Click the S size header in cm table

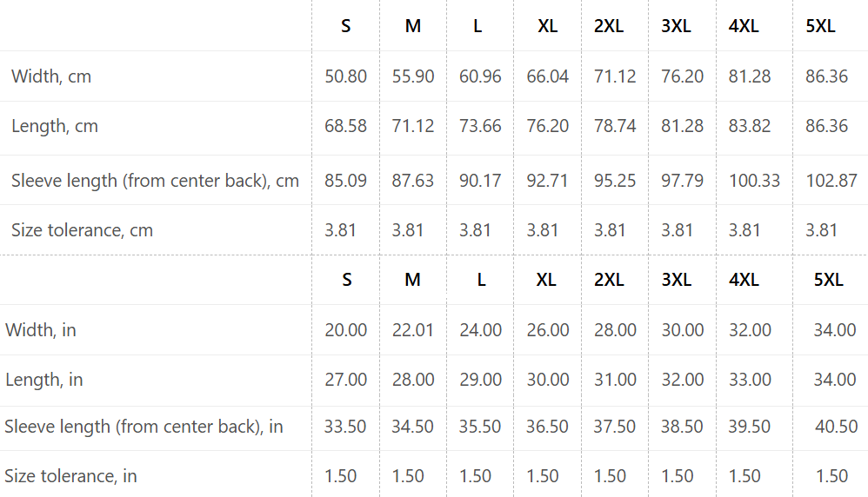click(x=346, y=26)
